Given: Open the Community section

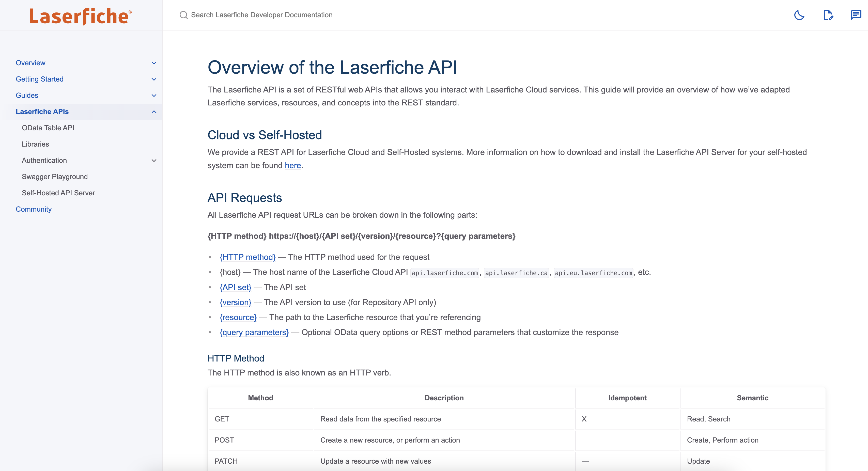Looking at the screenshot, I should (x=33, y=209).
